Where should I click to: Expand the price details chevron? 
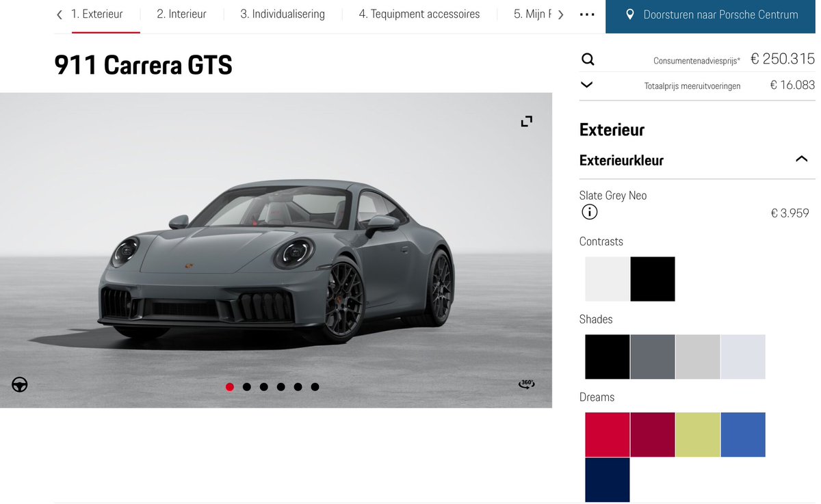coord(586,85)
